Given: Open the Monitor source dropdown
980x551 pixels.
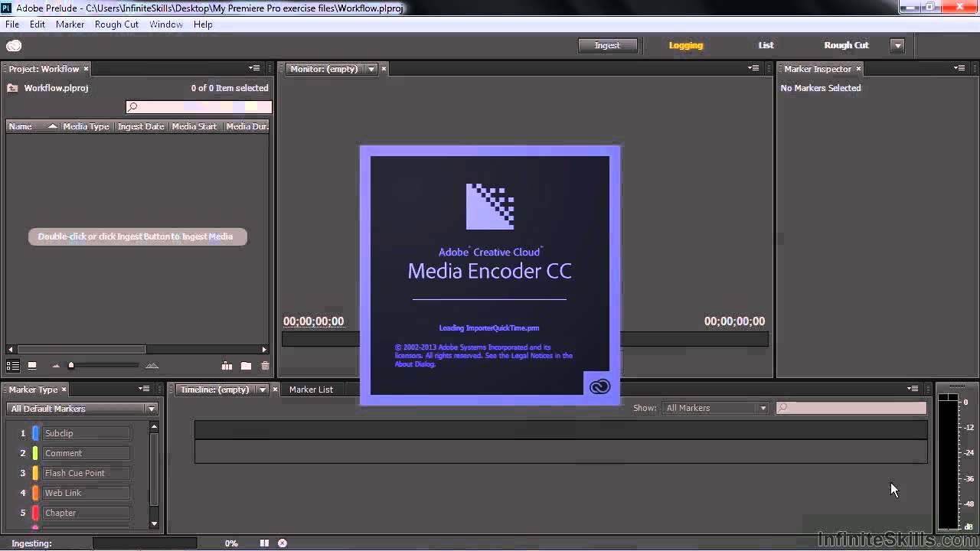Looking at the screenshot, I should [371, 69].
